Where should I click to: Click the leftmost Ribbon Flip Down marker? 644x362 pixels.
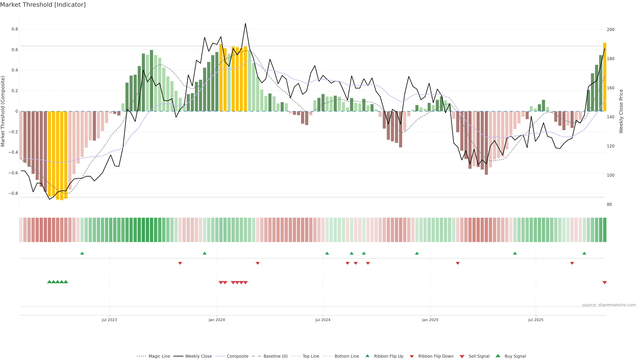pyautogui.click(x=180, y=263)
